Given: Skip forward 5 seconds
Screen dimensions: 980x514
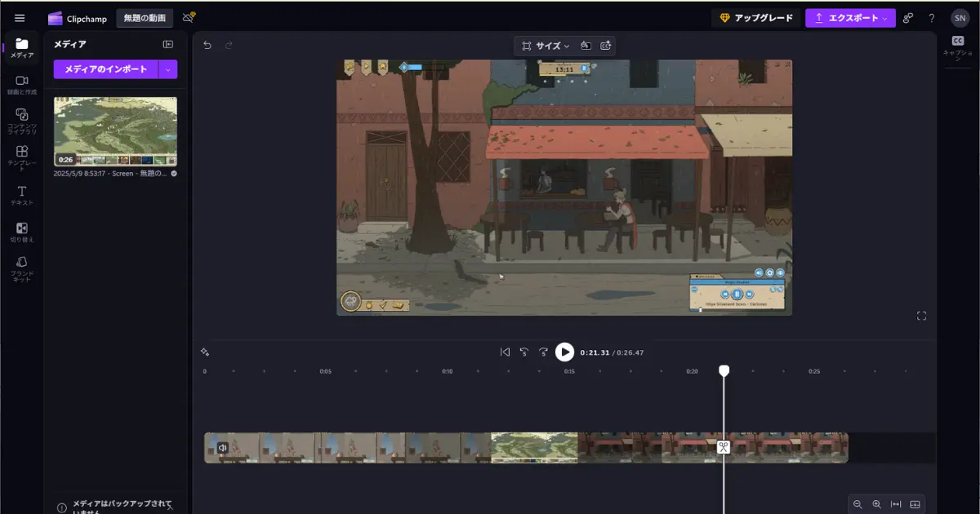Looking at the screenshot, I should 543,352.
